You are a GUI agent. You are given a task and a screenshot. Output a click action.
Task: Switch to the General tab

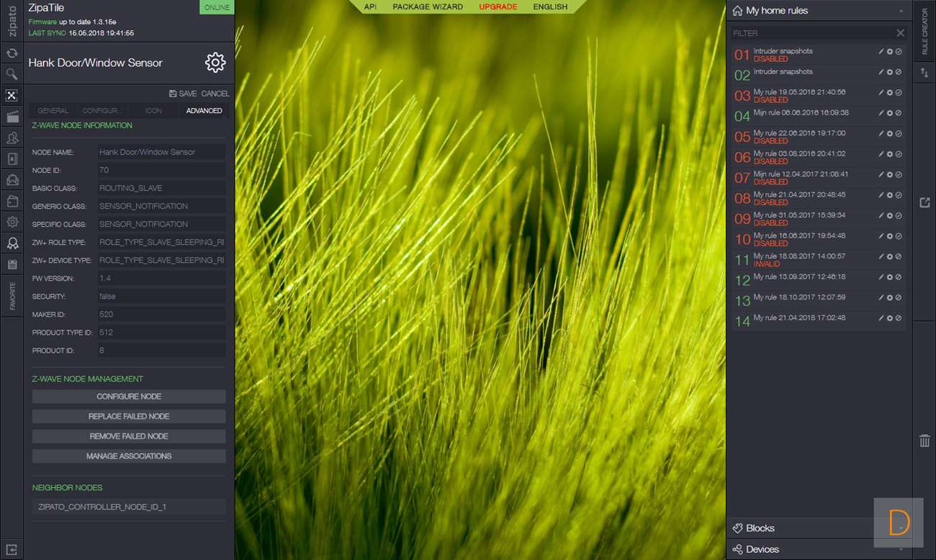[53, 111]
